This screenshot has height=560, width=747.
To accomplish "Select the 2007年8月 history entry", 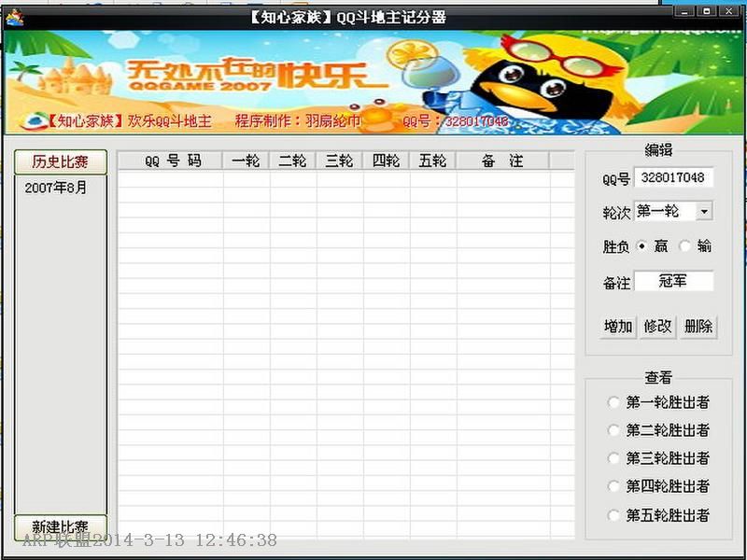I will (56, 189).
